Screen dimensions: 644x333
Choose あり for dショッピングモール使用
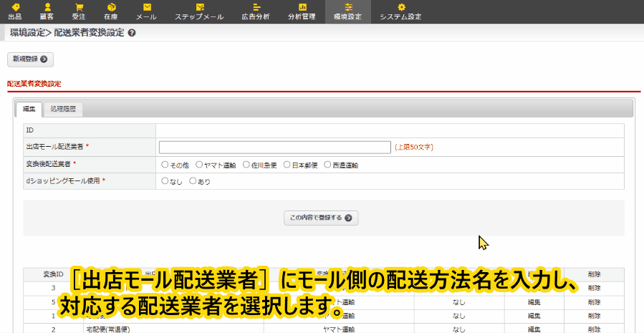pos(192,182)
